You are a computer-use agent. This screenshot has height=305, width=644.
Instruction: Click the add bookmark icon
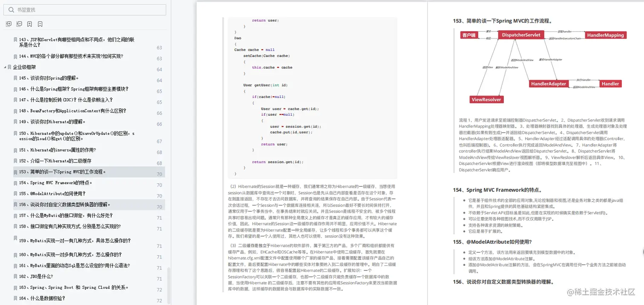pos(29,24)
